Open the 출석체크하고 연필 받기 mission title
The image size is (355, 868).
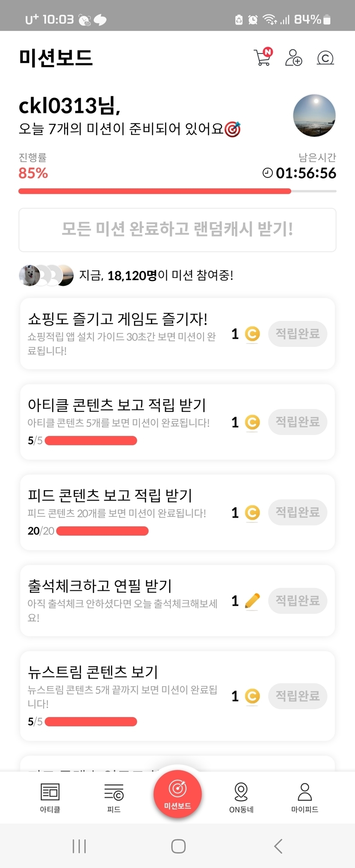(x=100, y=586)
